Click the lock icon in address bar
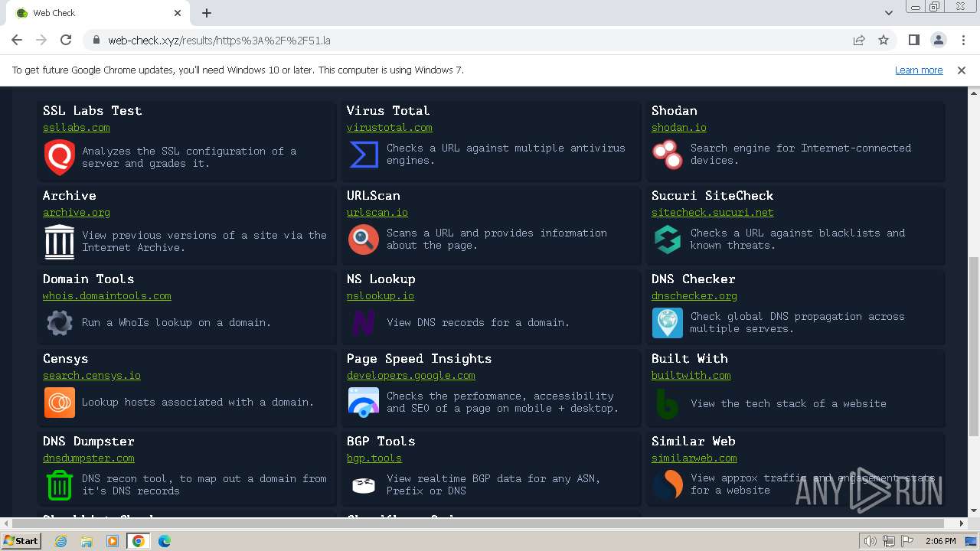The image size is (980, 551). (96, 40)
